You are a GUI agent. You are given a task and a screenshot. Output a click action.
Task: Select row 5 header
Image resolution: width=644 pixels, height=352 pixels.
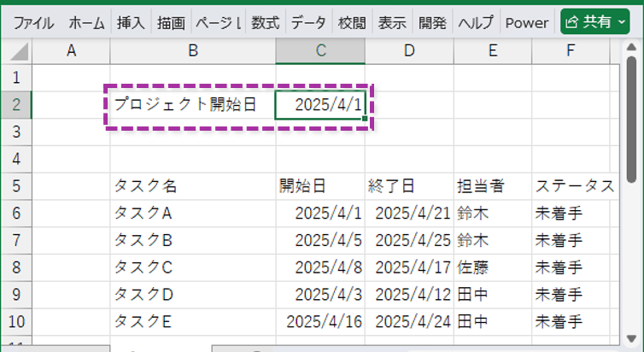(x=16, y=186)
